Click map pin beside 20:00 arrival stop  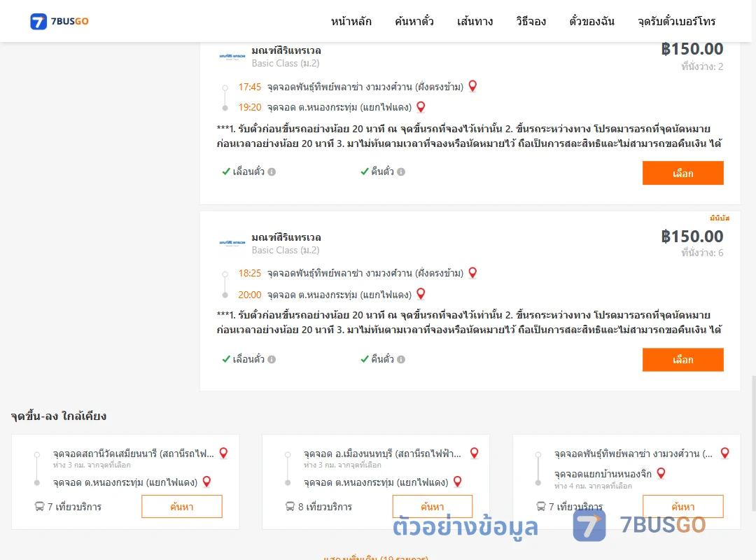(421, 294)
